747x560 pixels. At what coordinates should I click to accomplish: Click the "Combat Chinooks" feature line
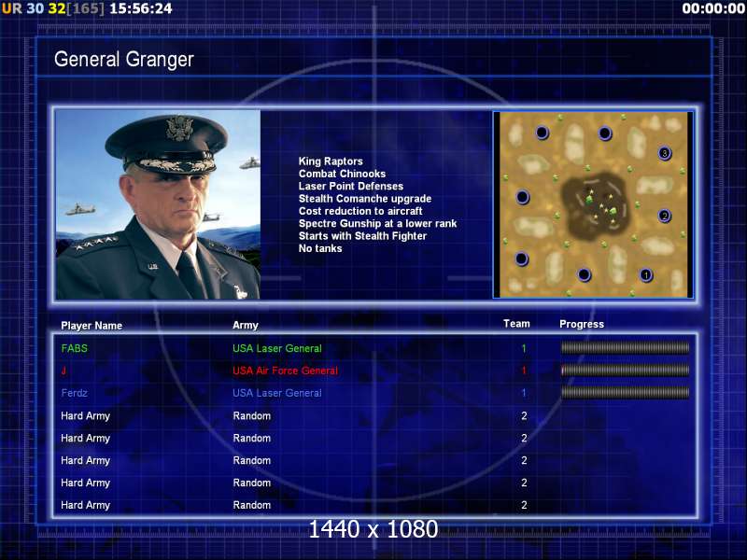342,174
